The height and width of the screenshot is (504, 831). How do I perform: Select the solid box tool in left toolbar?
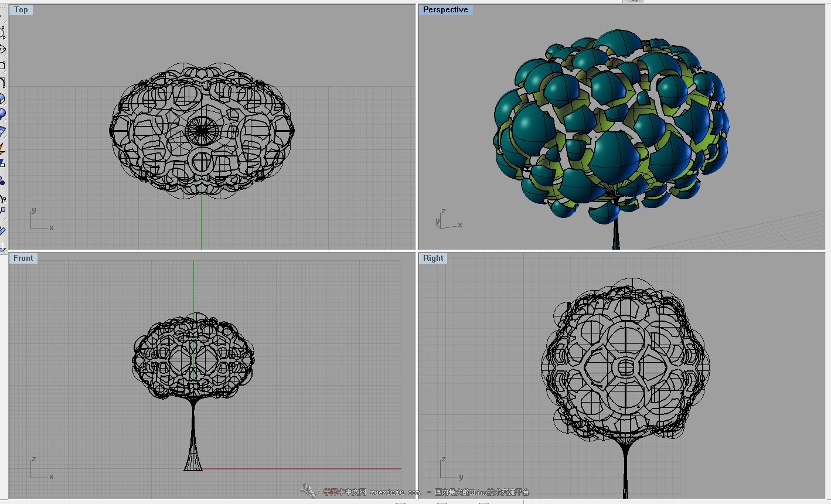pos(2,98)
